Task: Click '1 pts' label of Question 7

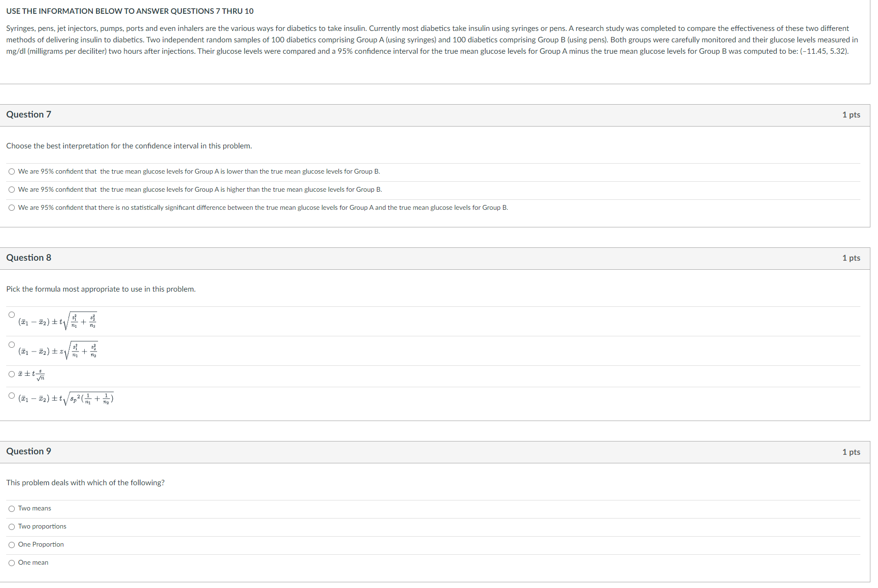Action: pyautogui.click(x=851, y=115)
